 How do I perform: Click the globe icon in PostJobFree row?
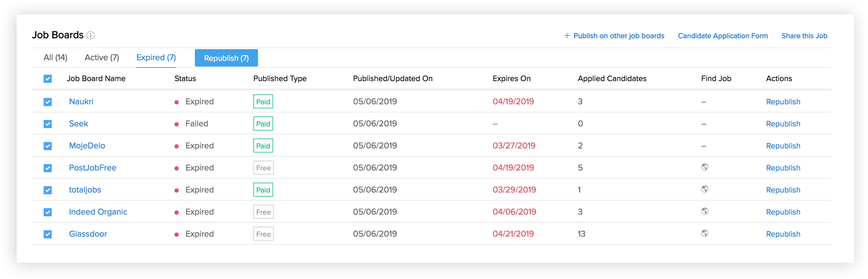705,167
